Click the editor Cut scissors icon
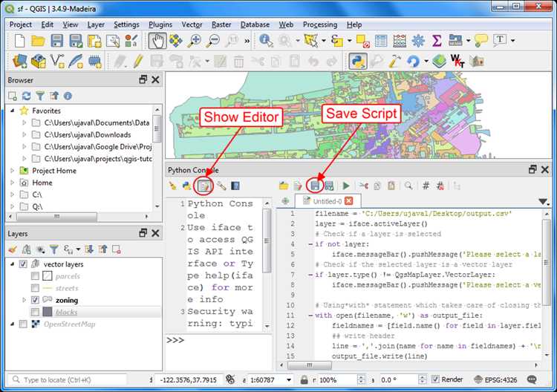 [x=363, y=186]
